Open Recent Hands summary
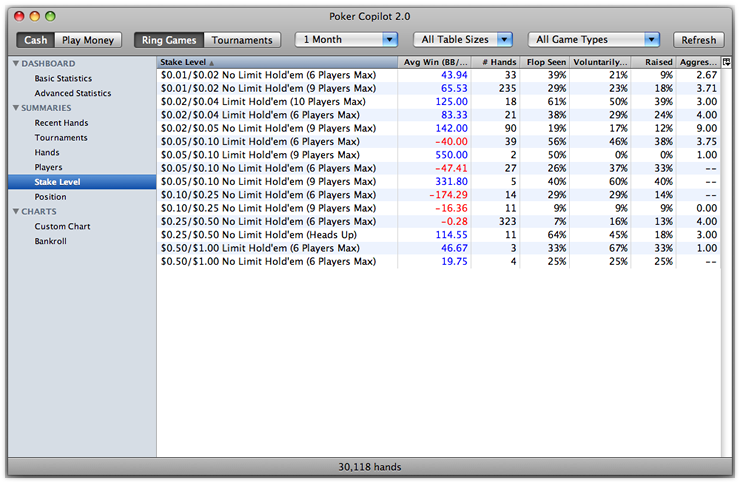Screen dimensions: 740x483 click(x=61, y=123)
